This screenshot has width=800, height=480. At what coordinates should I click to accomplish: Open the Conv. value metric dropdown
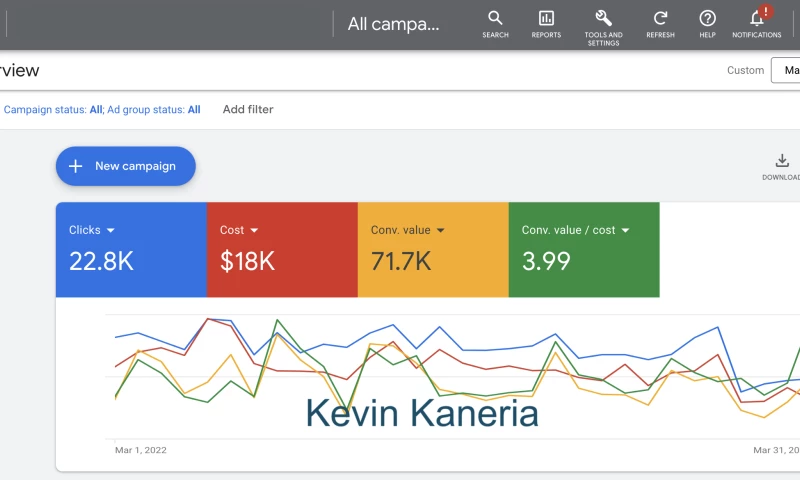tap(440, 230)
